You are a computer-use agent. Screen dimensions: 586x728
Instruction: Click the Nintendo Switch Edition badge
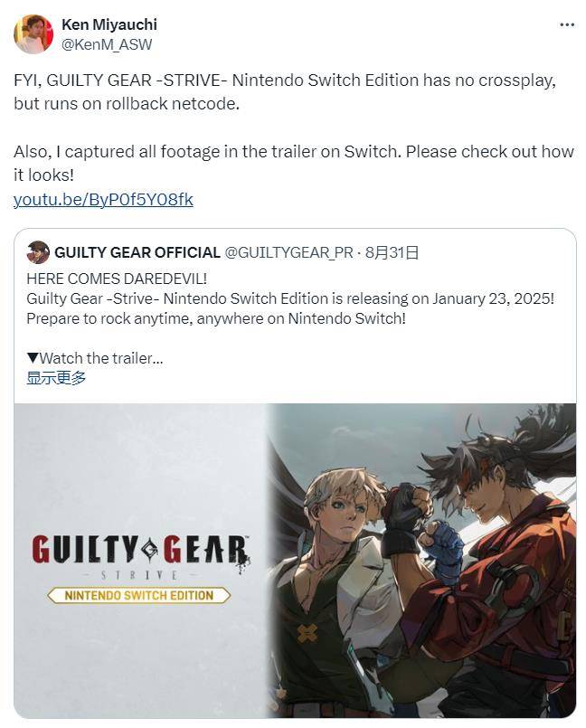coord(139,596)
